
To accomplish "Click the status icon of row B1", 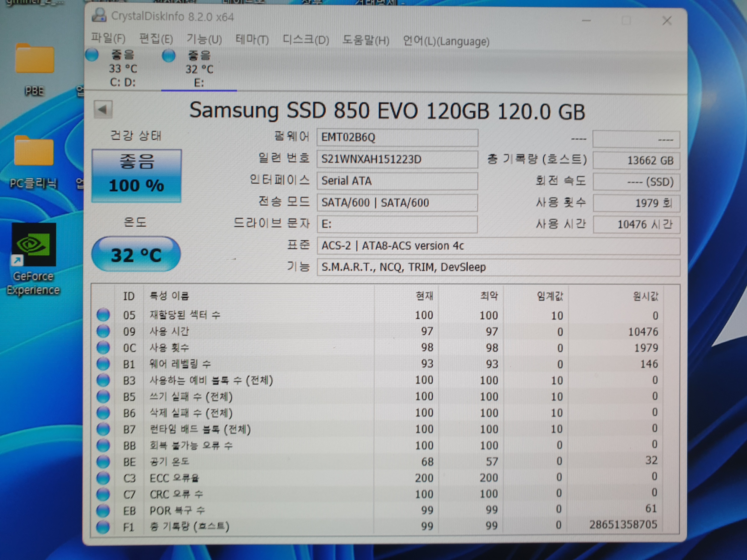I will coord(103,364).
